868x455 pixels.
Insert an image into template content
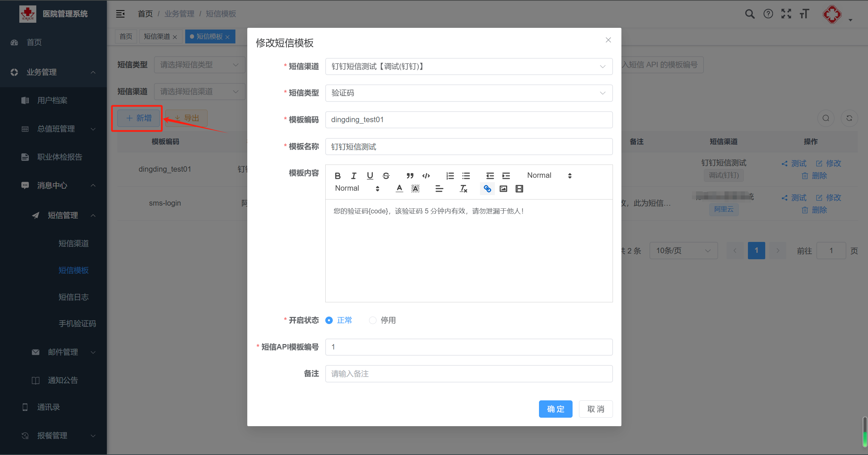click(x=503, y=189)
